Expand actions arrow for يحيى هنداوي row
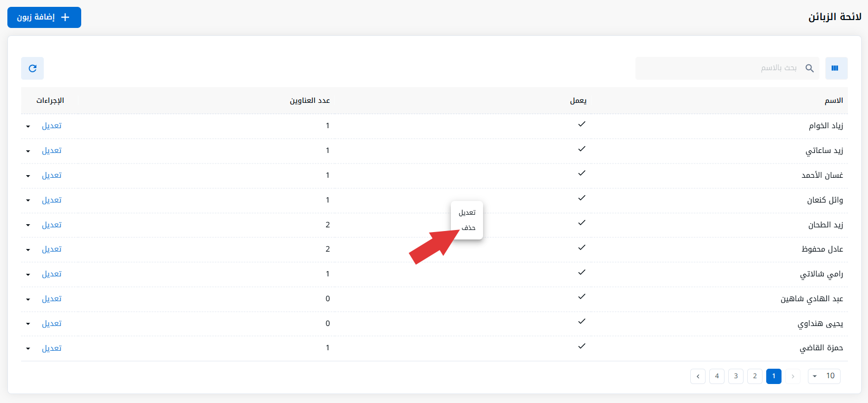Screen dimensions: 868x403 28,324
